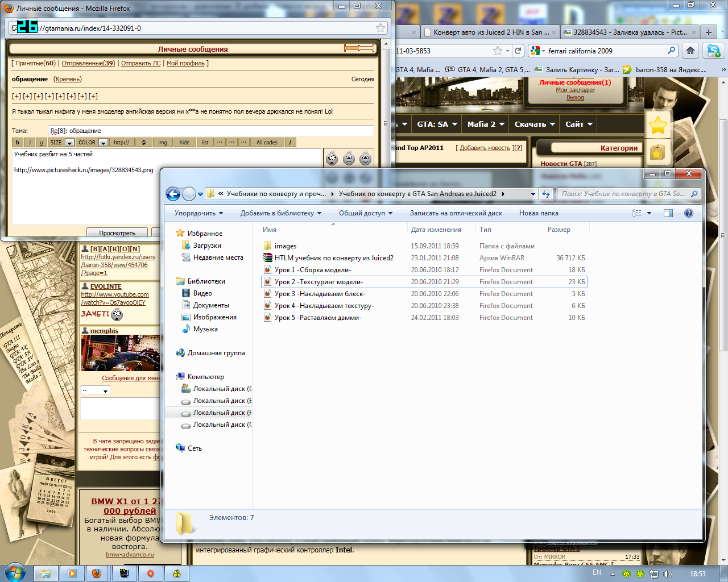
Task: Open the Личные сообщения(1) link
Action: [x=575, y=82]
